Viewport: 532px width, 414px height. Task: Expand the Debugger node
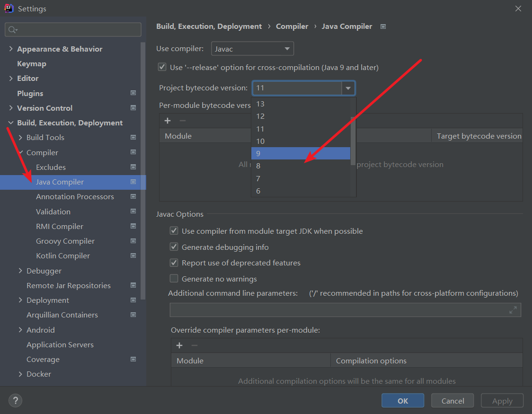click(20, 271)
